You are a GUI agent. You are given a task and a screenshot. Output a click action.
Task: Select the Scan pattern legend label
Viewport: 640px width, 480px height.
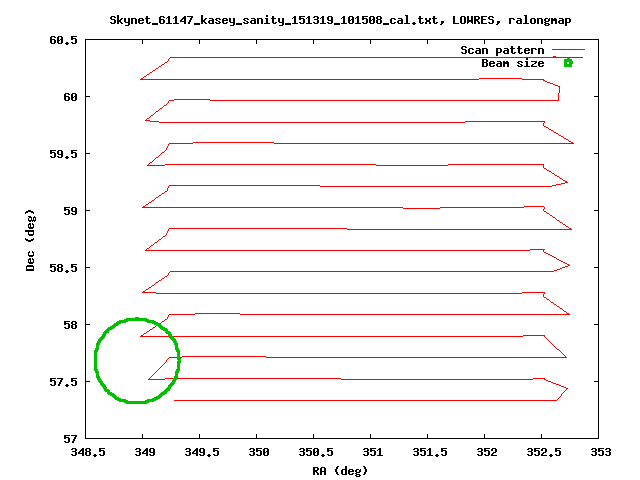point(502,50)
